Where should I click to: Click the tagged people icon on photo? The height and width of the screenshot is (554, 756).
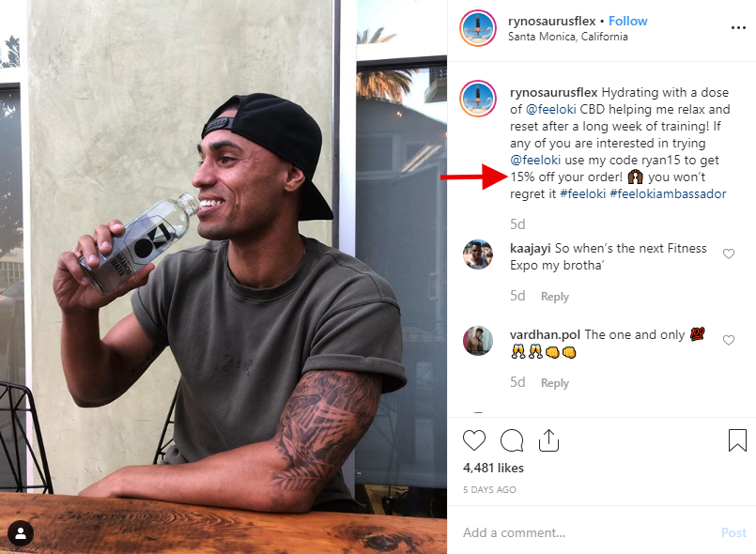(x=21, y=533)
